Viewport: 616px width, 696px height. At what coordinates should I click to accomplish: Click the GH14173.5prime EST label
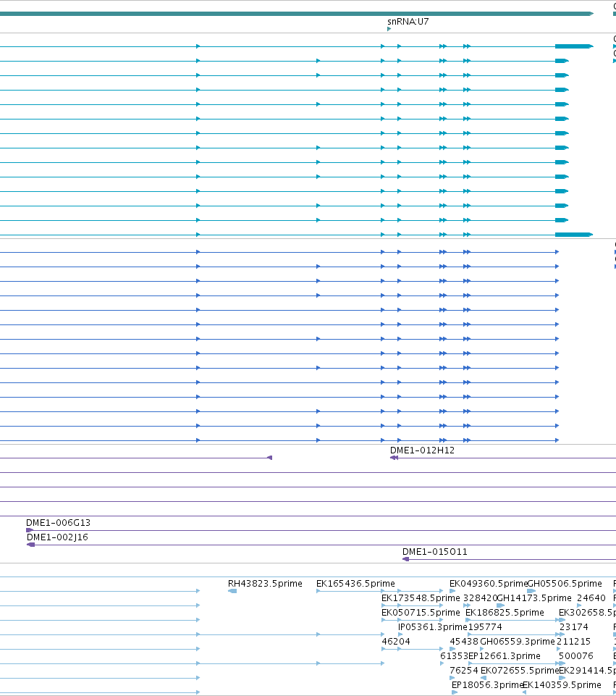[534, 598]
